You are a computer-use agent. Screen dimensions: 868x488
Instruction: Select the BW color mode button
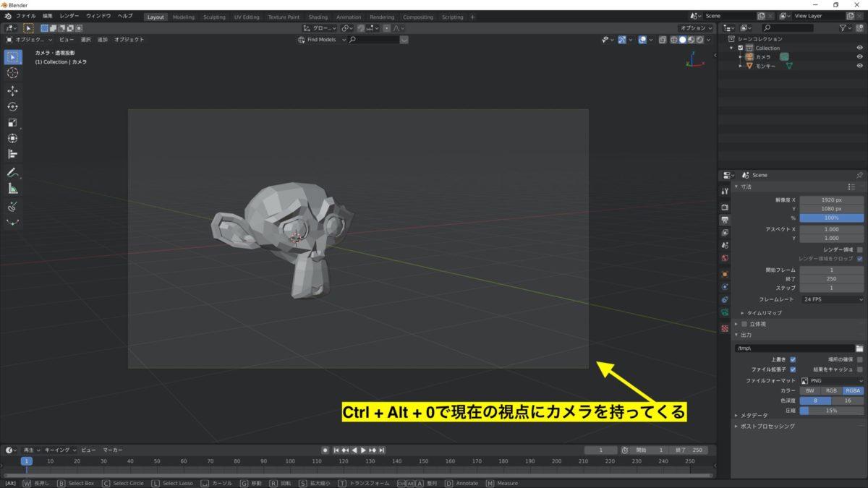[x=810, y=390]
